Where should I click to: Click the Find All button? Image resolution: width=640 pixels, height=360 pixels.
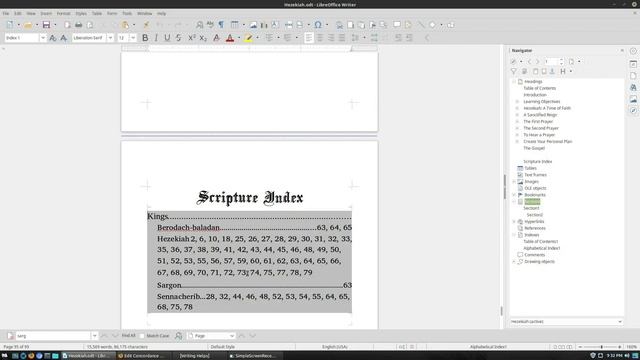click(128, 336)
